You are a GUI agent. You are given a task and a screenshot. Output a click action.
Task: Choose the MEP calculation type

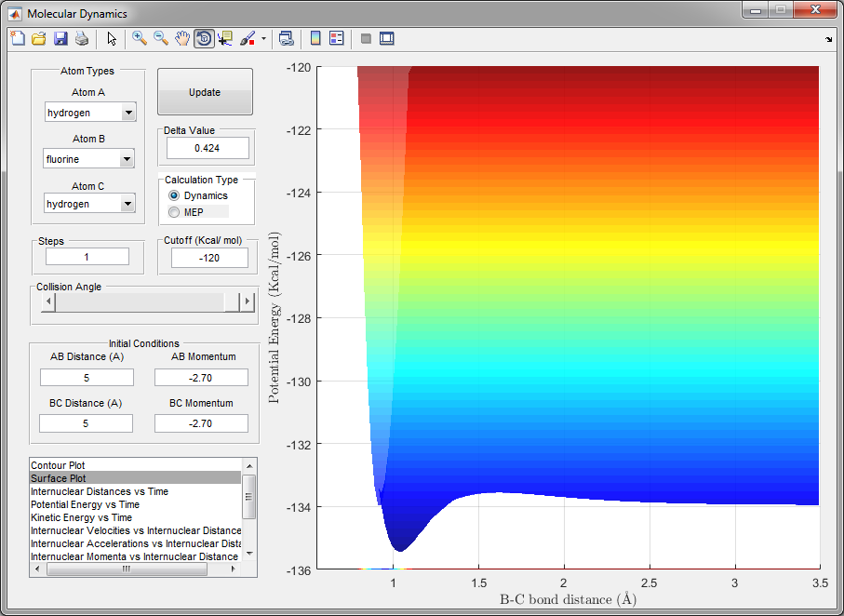click(x=174, y=212)
